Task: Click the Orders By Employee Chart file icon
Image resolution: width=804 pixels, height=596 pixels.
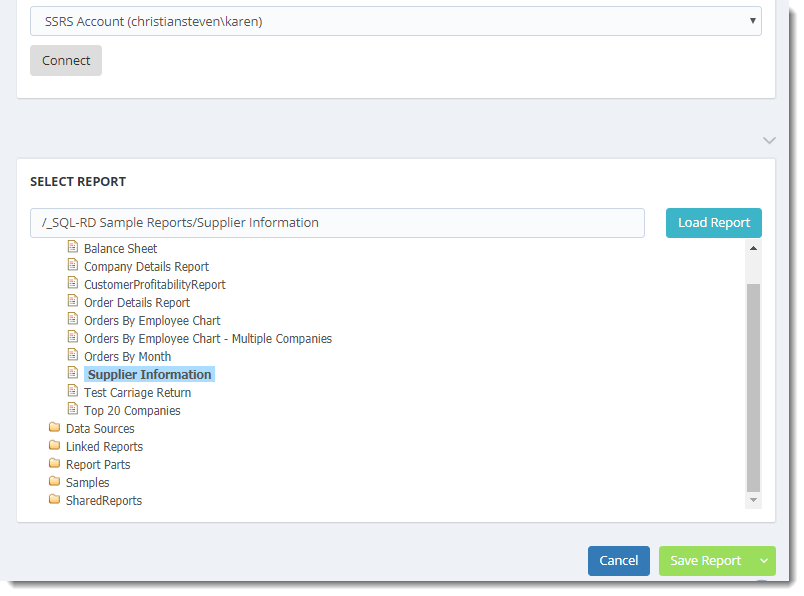Action: [x=73, y=319]
